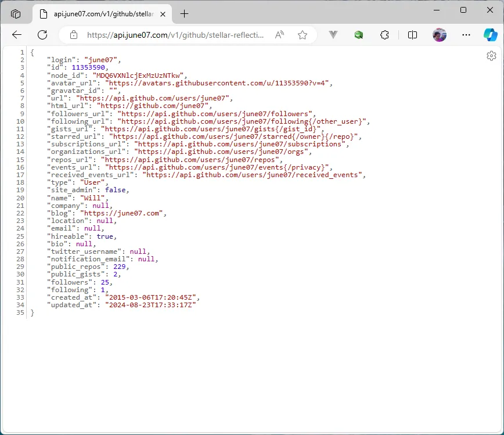504x435 pixels.
Task: Launch the Copilot sidebar
Action: (x=491, y=35)
